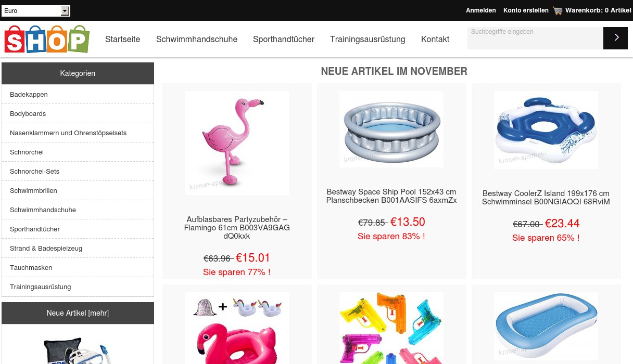
Task: Open the water pistols product image
Action: point(391,328)
